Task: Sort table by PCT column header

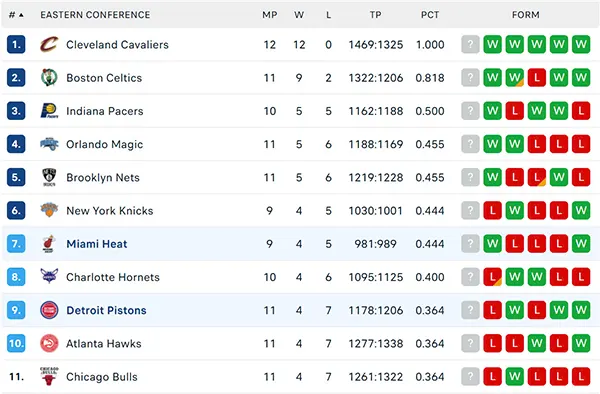Action: click(x=430, y=15)
